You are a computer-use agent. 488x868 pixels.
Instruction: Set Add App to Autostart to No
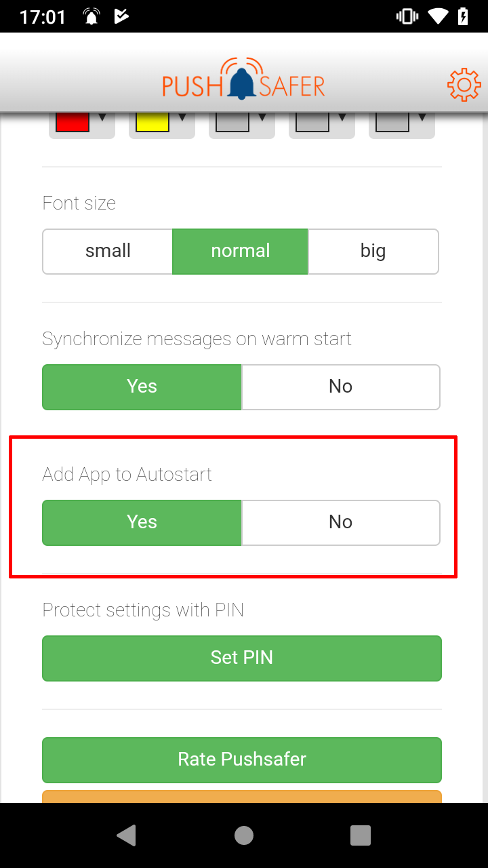point(341,522)
